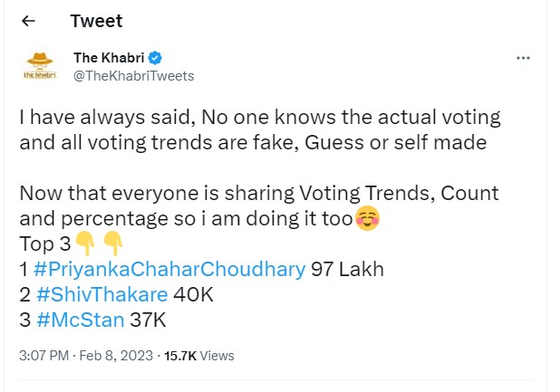Click the Feb 8, 2023 date
Screen dimensions: 560x392
coord(113,356)
